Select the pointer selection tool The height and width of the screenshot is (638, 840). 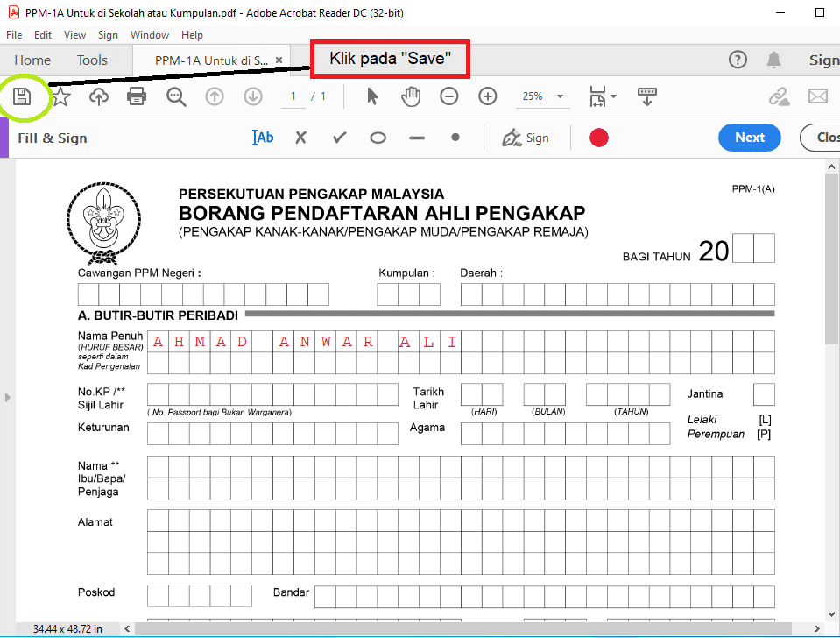(x=372, y=96)
